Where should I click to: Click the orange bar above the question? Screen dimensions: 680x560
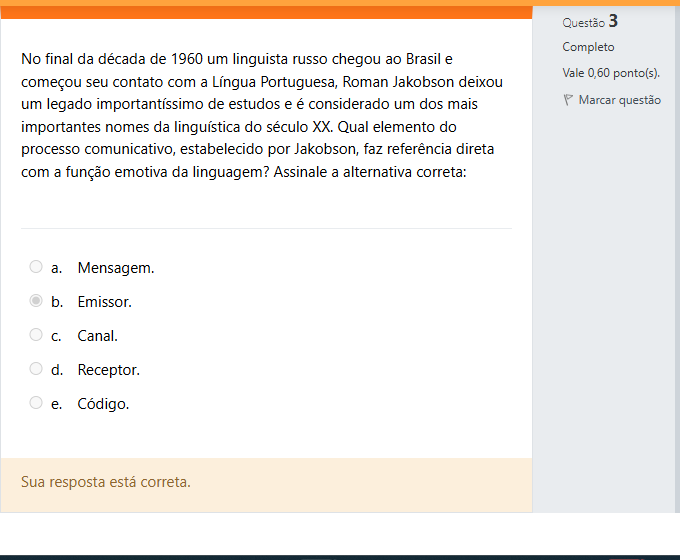pyautogui.click(x=266, y=11)
